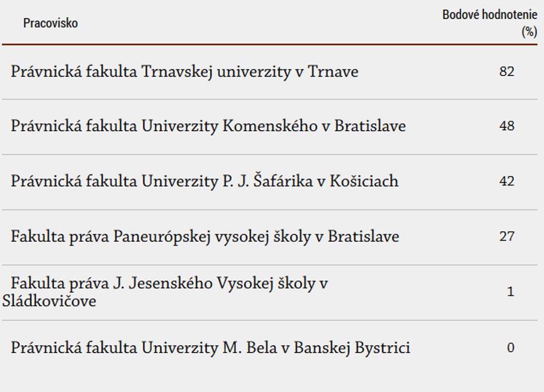Click the (%) unit symbol in header
Viewport: 544px width, 392px height.
529,32
